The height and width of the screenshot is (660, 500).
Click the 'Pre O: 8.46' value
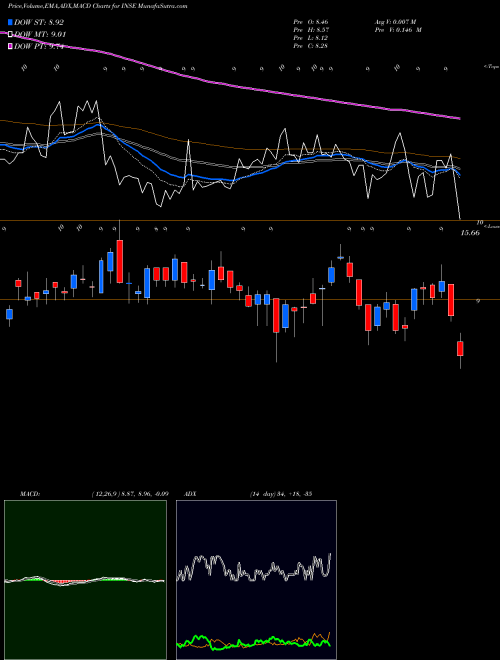(311, 22)
